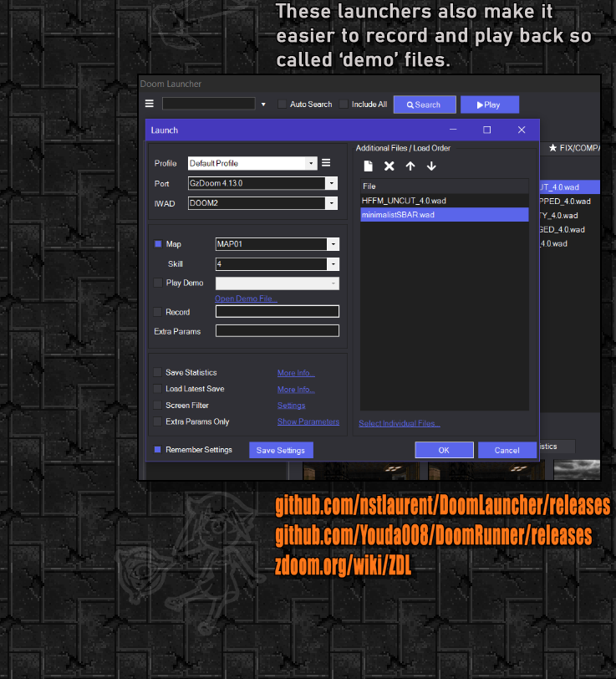Click the Save Settings button
The width and height of the screenshot is (616, 679).
pos(281,451)
